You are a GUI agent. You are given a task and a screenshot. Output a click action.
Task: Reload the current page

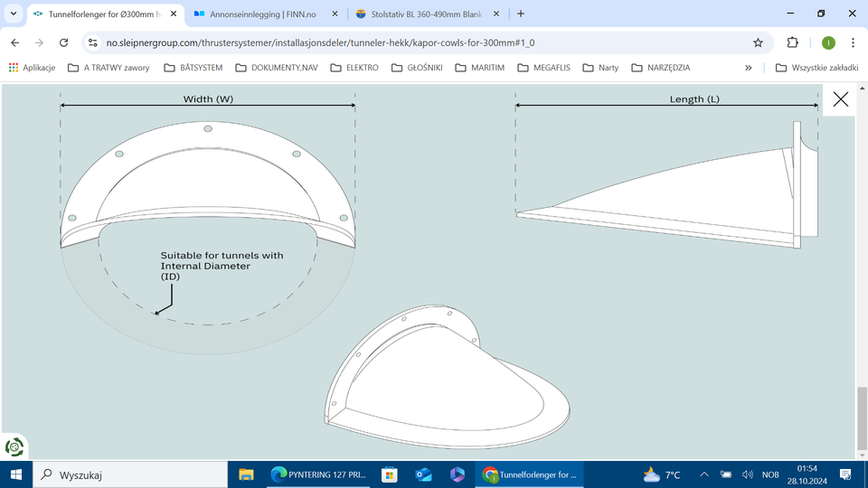63,42
